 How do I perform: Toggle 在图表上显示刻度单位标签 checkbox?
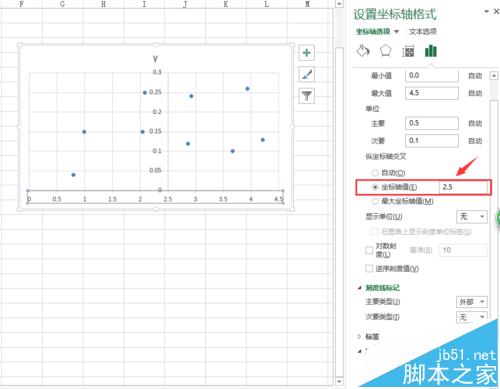tap(375, 232)
